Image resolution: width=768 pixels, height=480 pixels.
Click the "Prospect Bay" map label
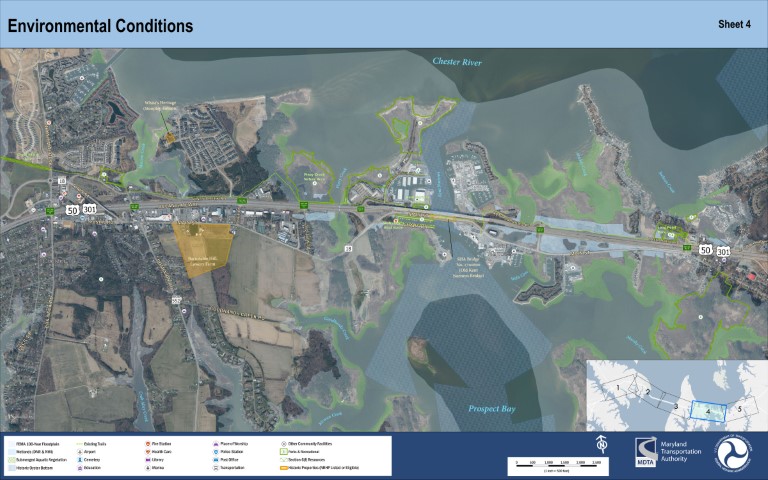(492, 408)
